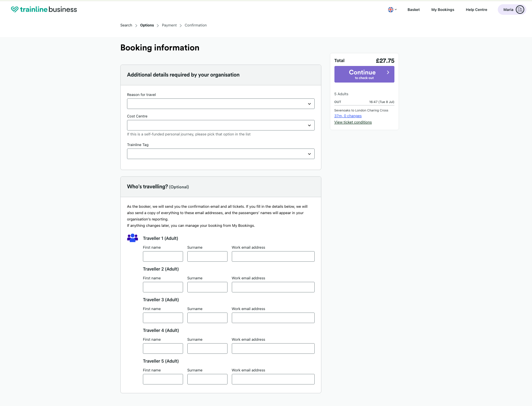Open the Cost Centre dropdown

pos(221,125)
